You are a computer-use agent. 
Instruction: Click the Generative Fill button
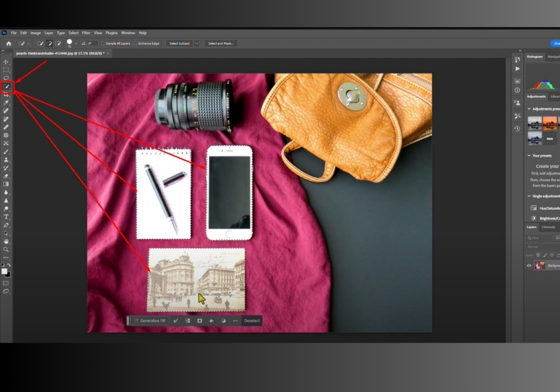click(x=150, y=321)
